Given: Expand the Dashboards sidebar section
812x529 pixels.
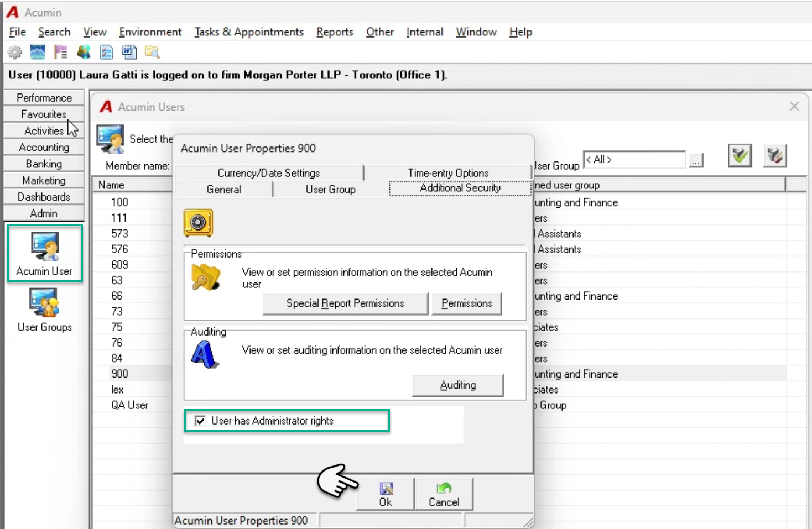Looking at the screenshot, I should 44,197.
